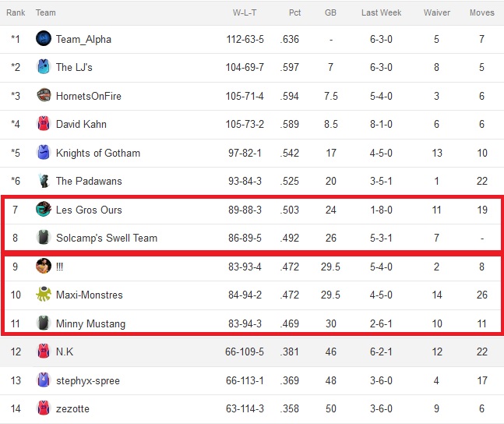Image resolution: width=504 pixels, height=424 pixels.
Task: Click the Rank column header
Action: point(16,12)
